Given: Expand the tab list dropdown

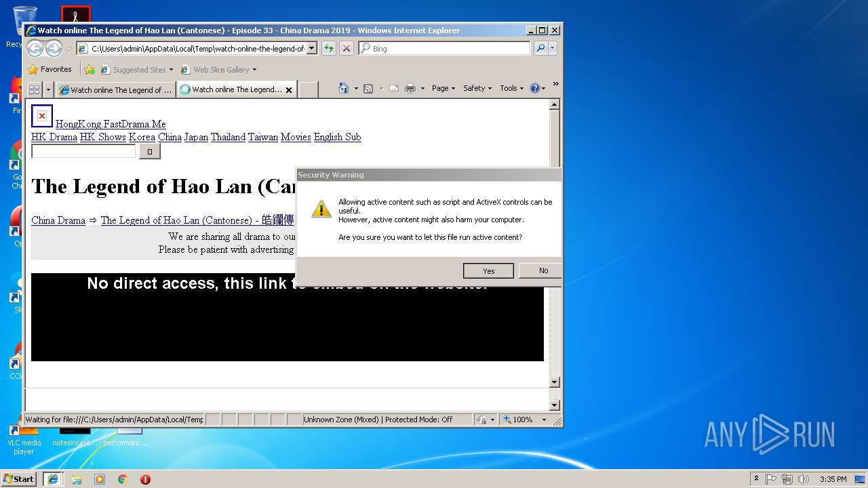Looking at the screenshot, I should coord(48,89).
